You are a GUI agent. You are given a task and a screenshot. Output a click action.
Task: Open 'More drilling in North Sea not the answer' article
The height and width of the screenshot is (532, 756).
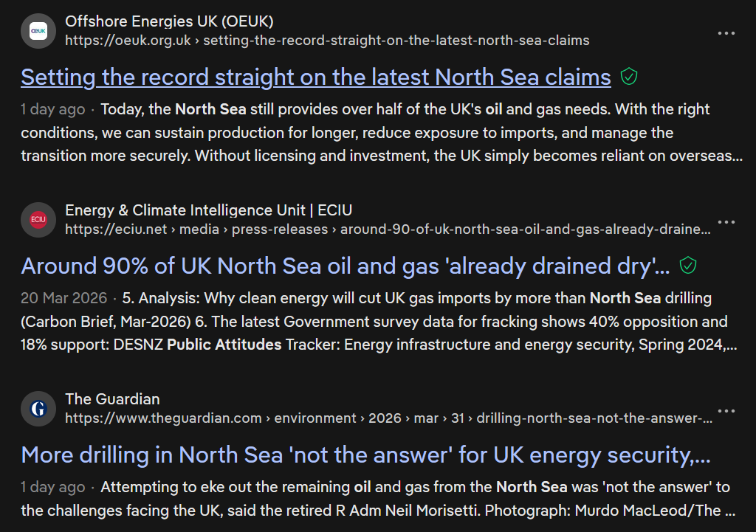coord(365,455)
